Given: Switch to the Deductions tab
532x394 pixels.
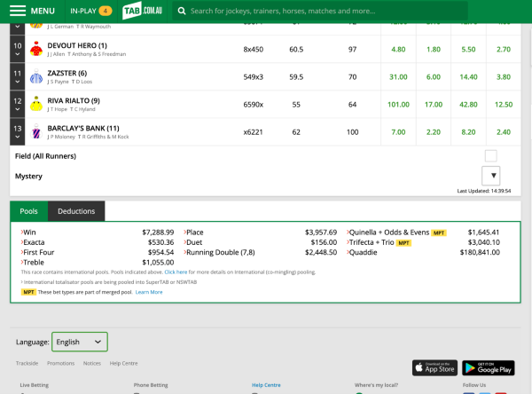Looking at the screenshot, I should [x=76, y=211].
